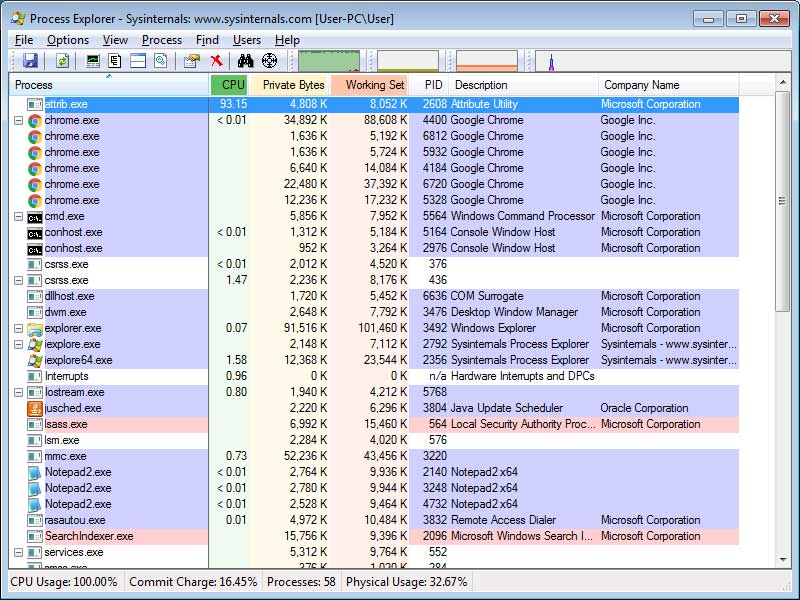The image size is (800, 600).
Task: Click the Save toolbar icon
Action: coord(31,61)
